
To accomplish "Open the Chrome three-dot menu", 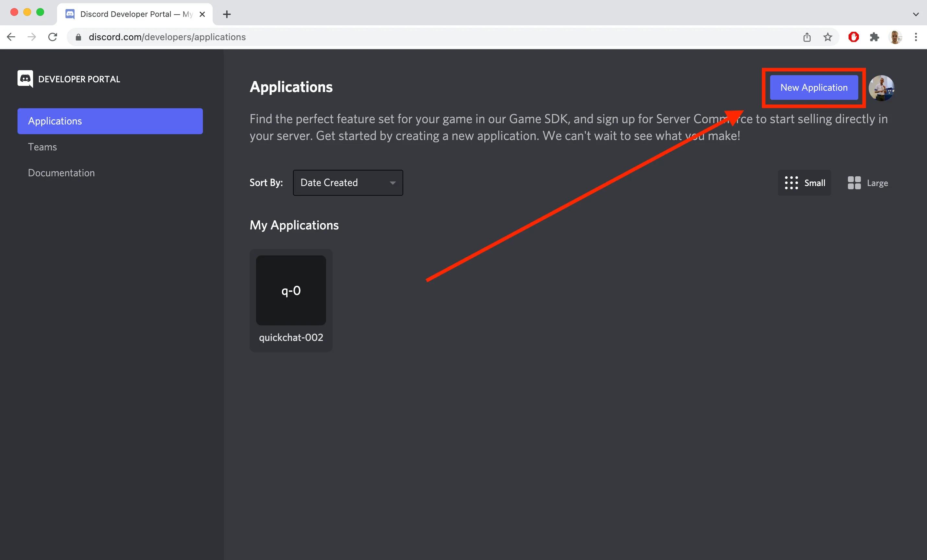I will pyautogui.click(x=916, y=37).
